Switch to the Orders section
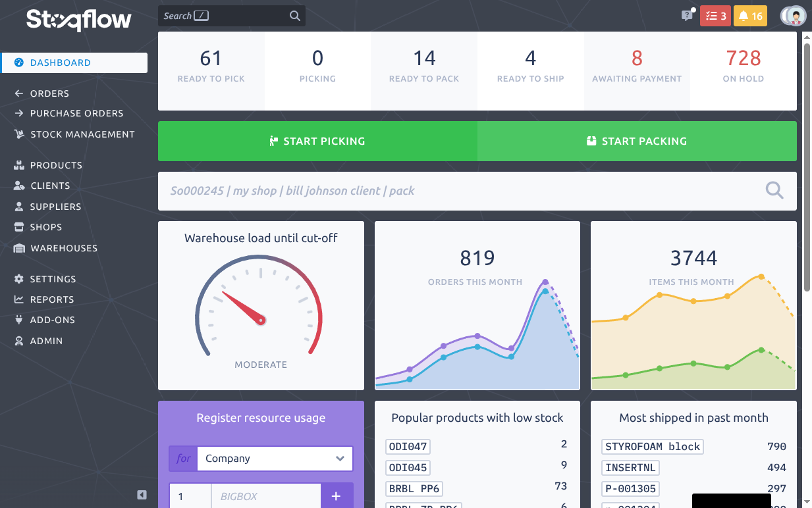This screenshot has width=812, height=508. [50, 93]
